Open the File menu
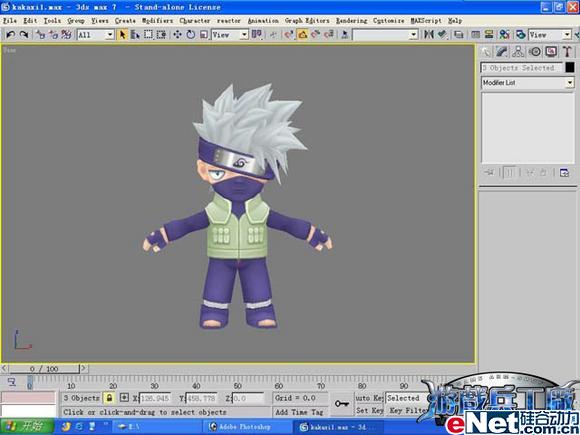 [x=10, y=21]
